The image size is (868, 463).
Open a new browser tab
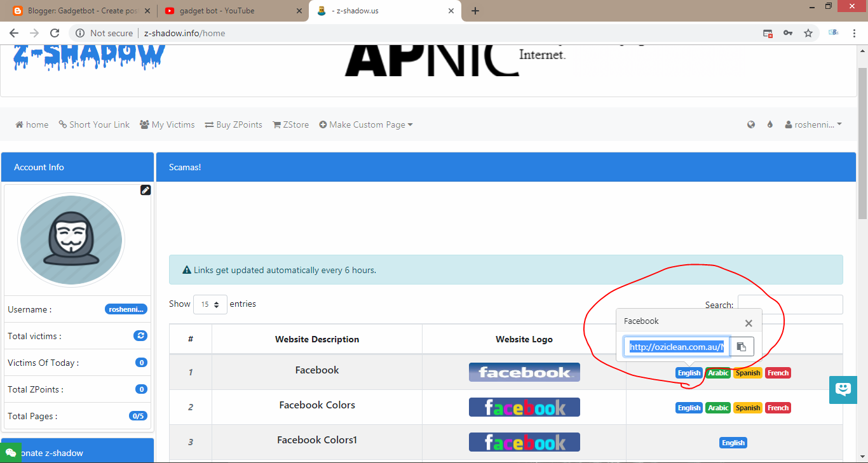[x=475, y=11]
